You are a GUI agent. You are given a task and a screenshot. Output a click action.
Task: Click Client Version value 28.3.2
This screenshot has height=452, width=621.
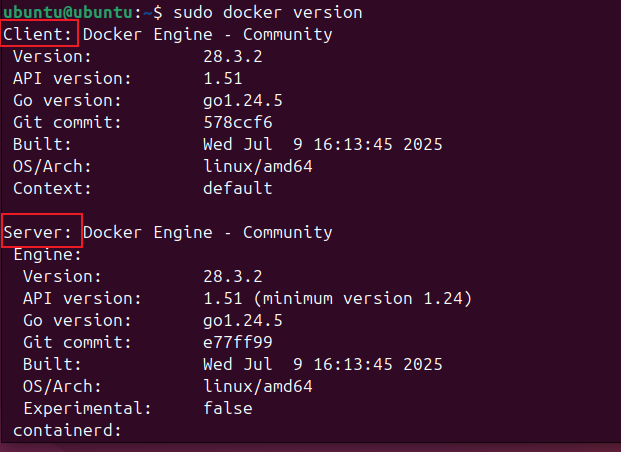pos(233,57)
